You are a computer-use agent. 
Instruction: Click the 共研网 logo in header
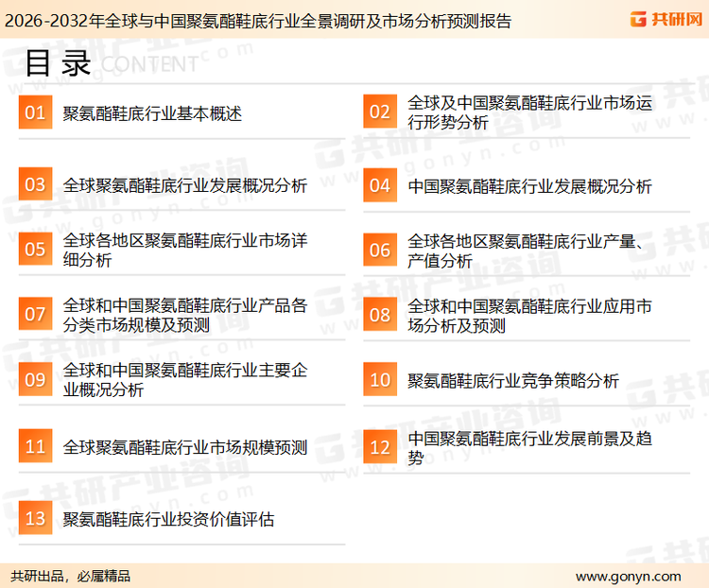(x=666, y=19)
